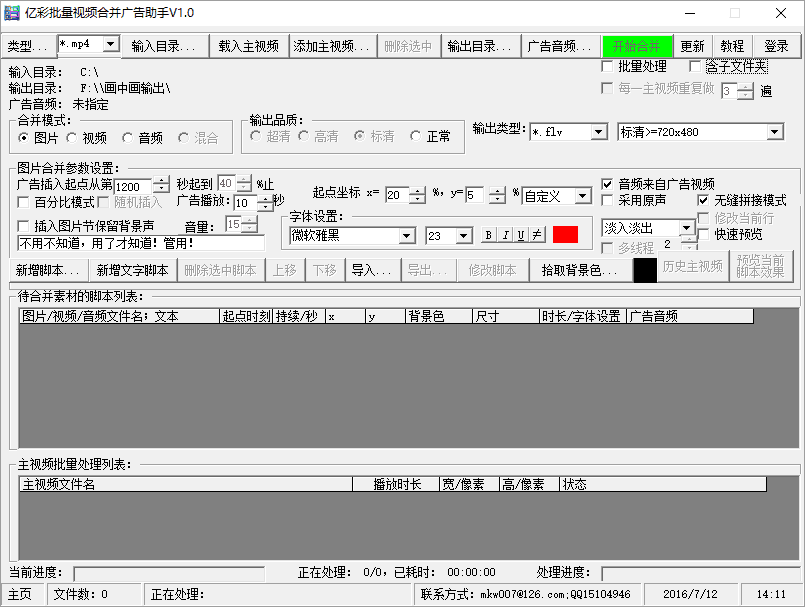Toggle bold font style button

point(488,235)
